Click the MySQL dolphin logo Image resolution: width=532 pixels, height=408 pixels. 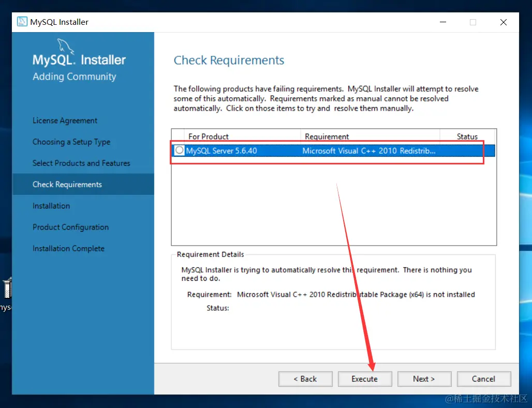pos(65,46)
